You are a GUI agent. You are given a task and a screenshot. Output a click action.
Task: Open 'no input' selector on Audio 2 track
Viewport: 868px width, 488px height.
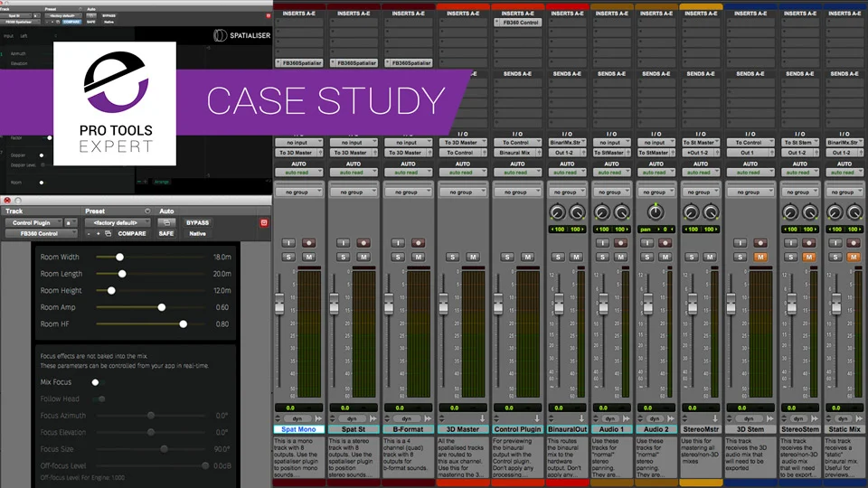656,143
